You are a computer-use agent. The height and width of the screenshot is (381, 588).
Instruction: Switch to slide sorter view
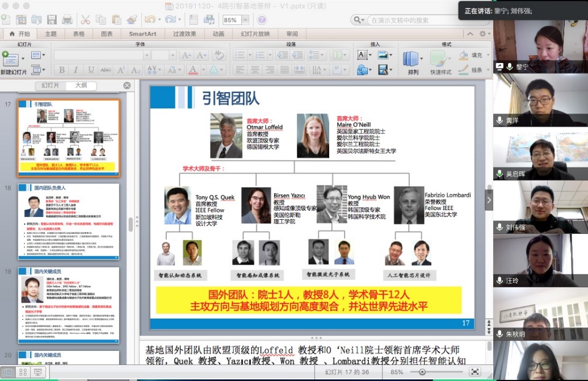pos(23,372)
